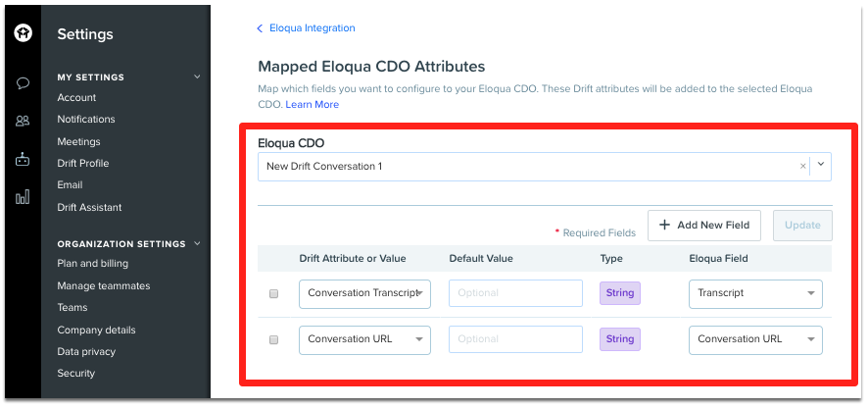The height and width of the screenshot is (408, 868).
Task: Click the String badge in Conversation URL row
Action: [620, 339]
